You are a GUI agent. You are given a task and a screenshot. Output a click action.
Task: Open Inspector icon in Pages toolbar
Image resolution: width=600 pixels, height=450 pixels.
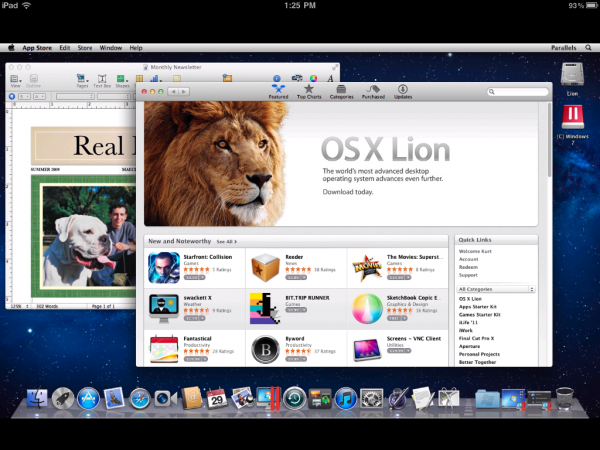[277, 78]
